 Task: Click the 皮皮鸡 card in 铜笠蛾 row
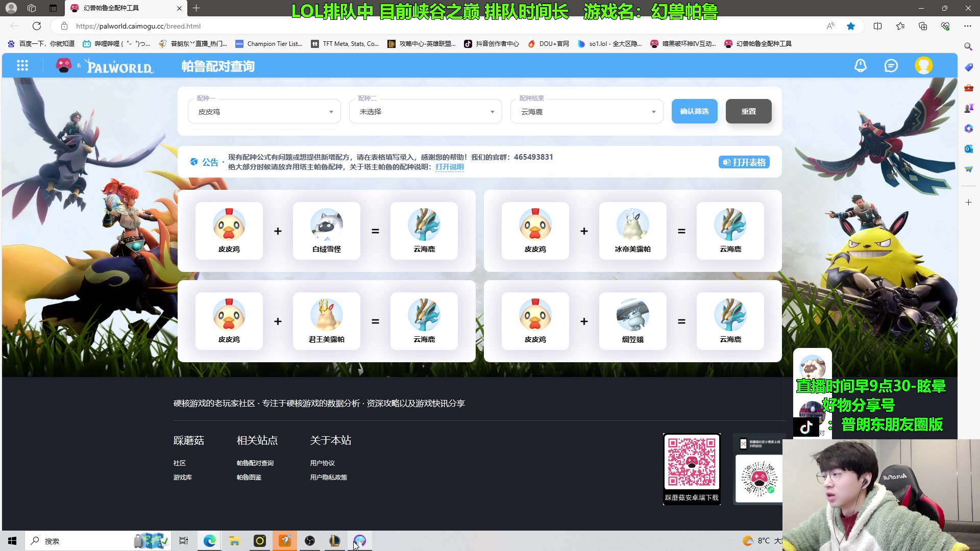[535, 321]
